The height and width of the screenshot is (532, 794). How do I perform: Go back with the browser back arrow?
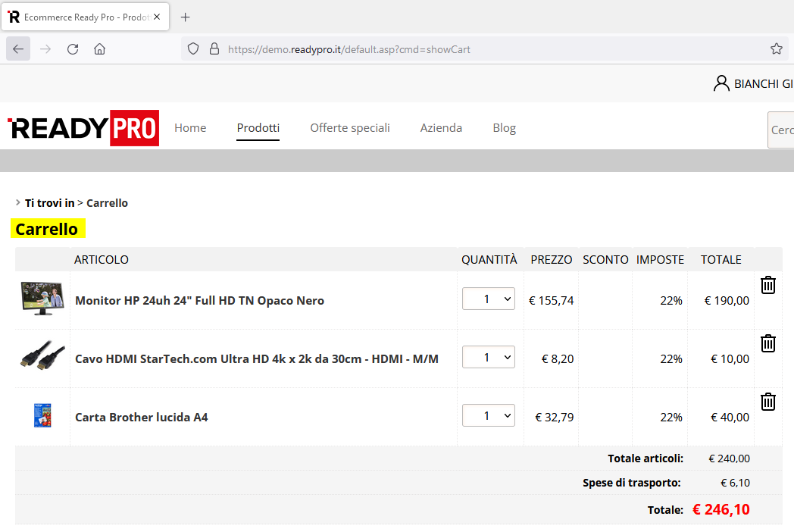[x=18, y=49]
